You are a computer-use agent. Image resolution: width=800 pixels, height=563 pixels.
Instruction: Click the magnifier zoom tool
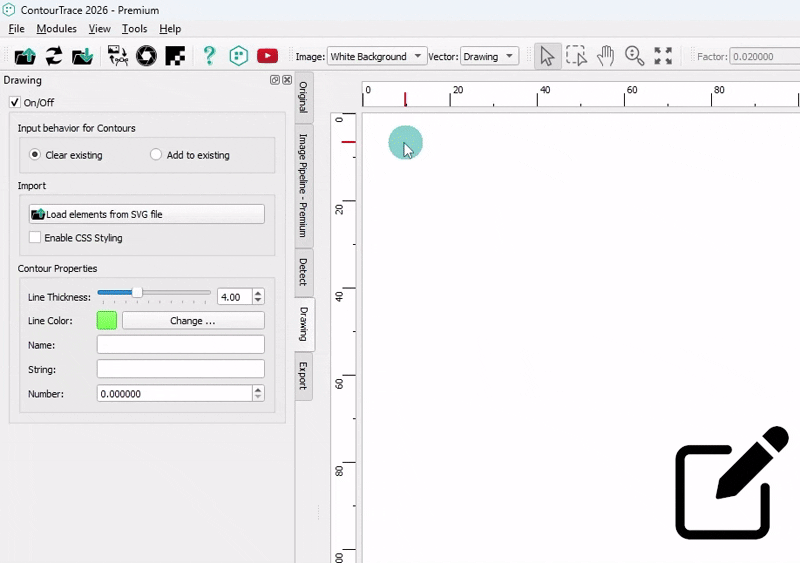coord(634,56)
